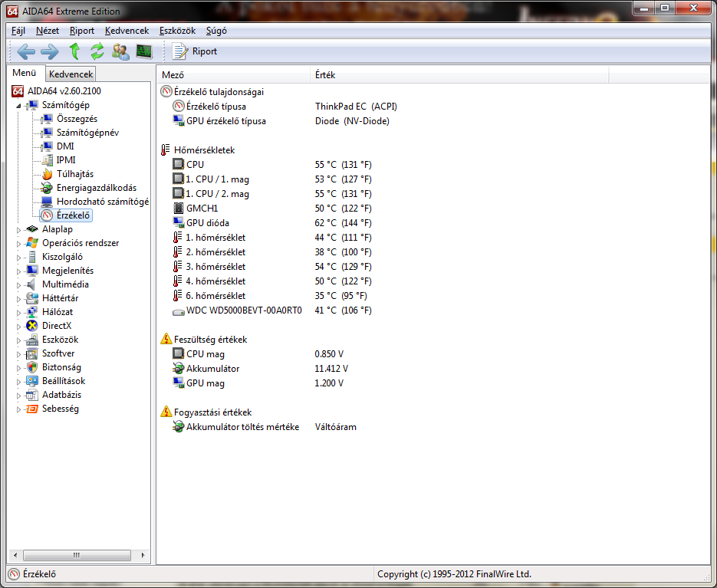Open Túlhajtás flame item

pyautogui.click(x=75, y=174)
